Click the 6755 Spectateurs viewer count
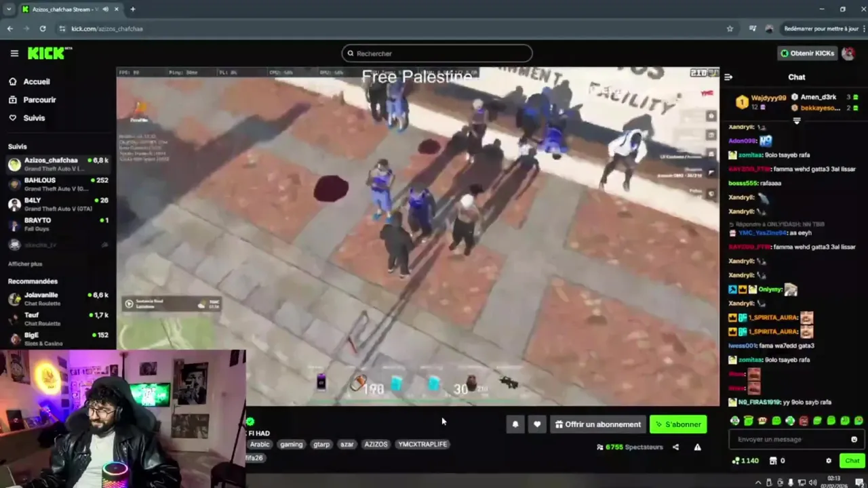 pyautogui.click(x=629, y=447)
